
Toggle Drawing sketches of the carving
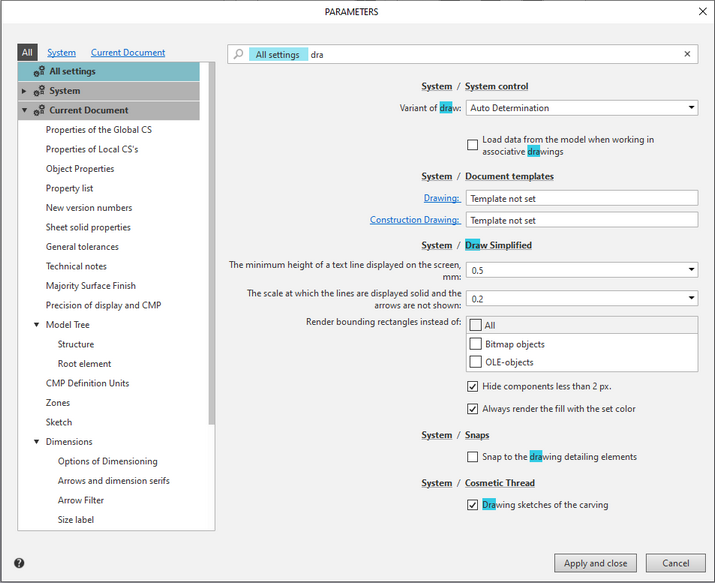[472, 505]
